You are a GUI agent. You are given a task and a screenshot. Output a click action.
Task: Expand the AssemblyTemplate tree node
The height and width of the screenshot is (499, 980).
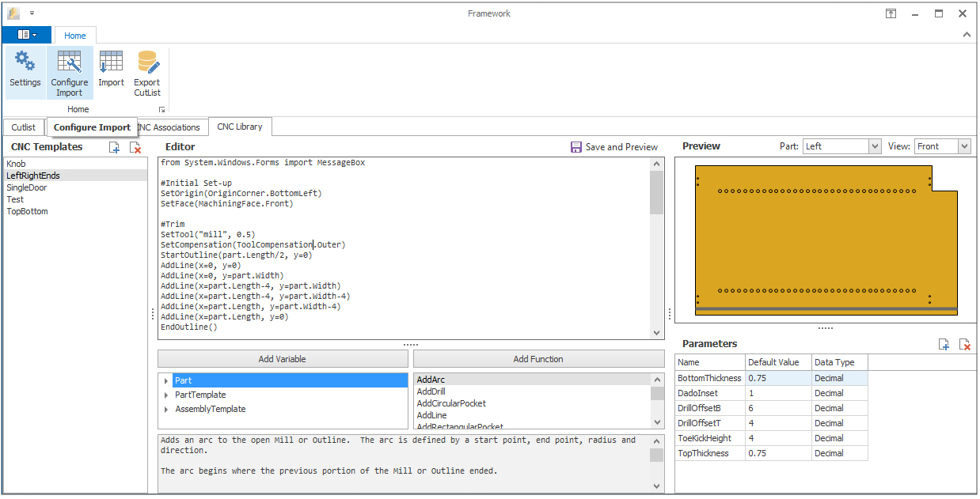pyautogui.click(x=166, y=410)
